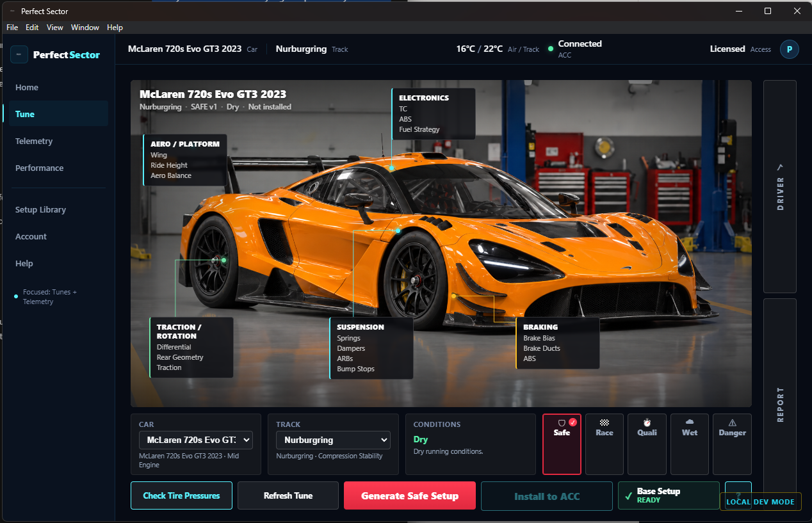The image size is (812, 523).
Task: Select the Quali setup mode
Action: click(x=647, y=444)
